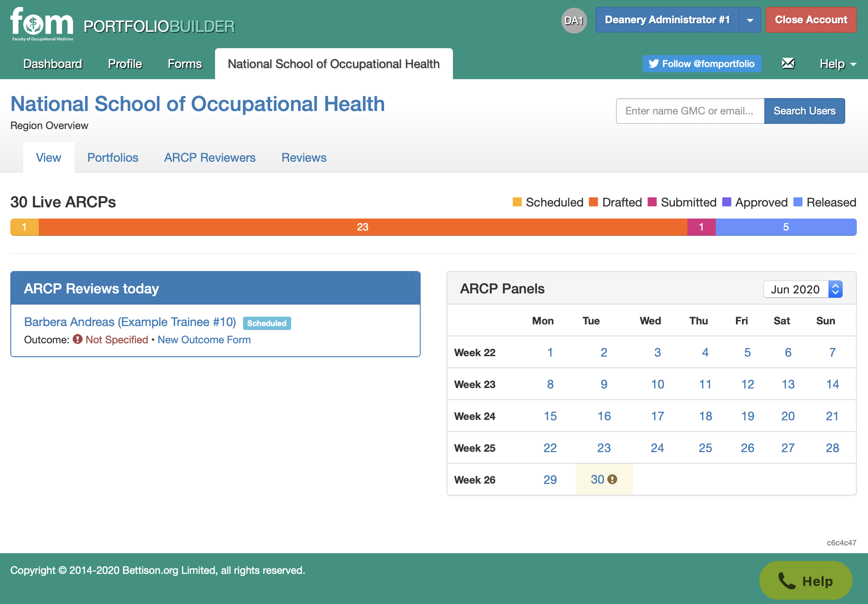This screenshot has width=868, height=604.
Task: Click the c6c4c47 version text
Action: tap(841, 543)
